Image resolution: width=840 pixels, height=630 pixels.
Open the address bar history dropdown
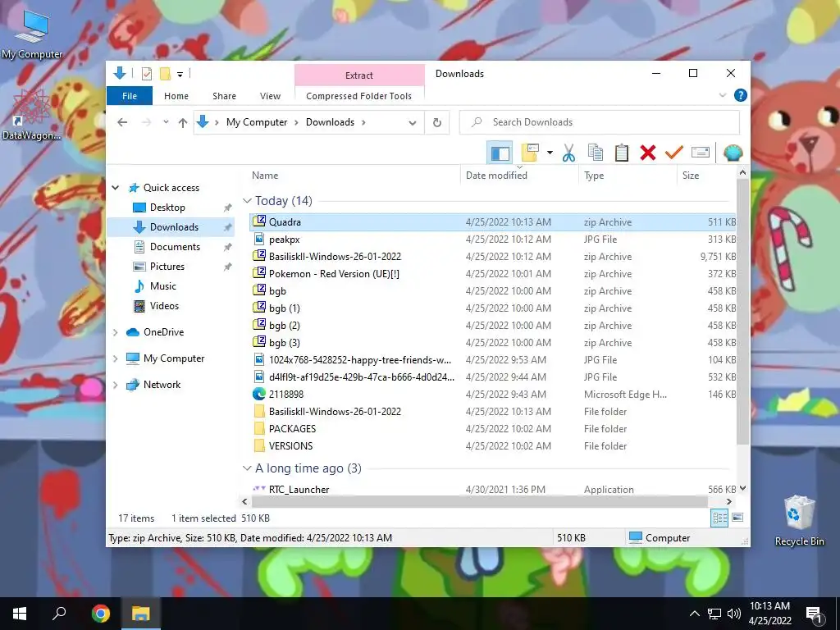pyautogui.click(x=413, y=123)
